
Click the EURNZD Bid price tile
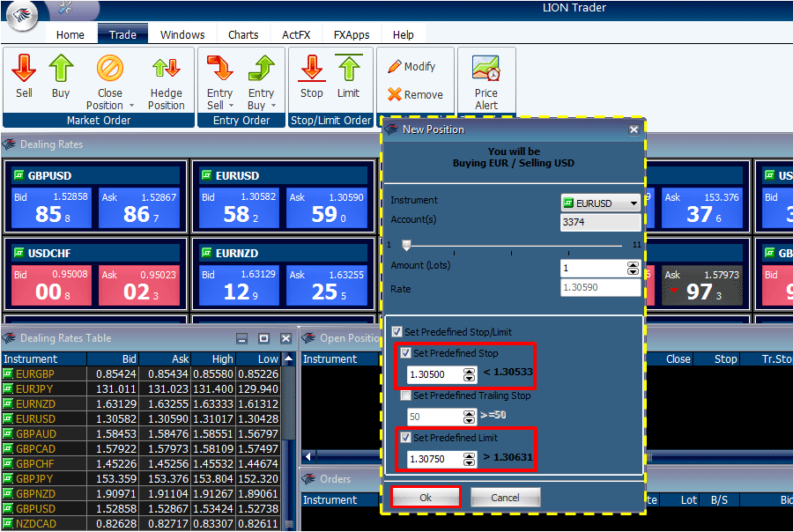point(239,285)
